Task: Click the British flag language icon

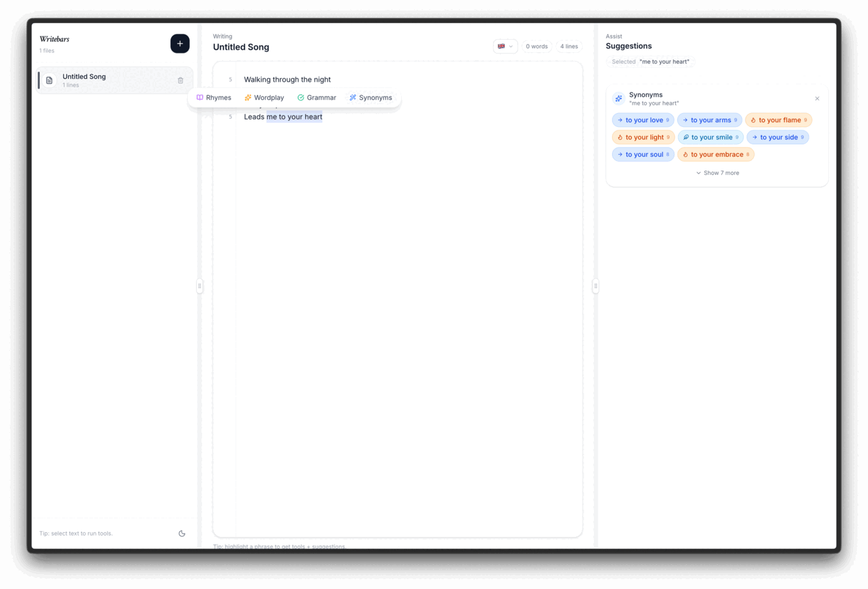Action: tap(500, 46)
